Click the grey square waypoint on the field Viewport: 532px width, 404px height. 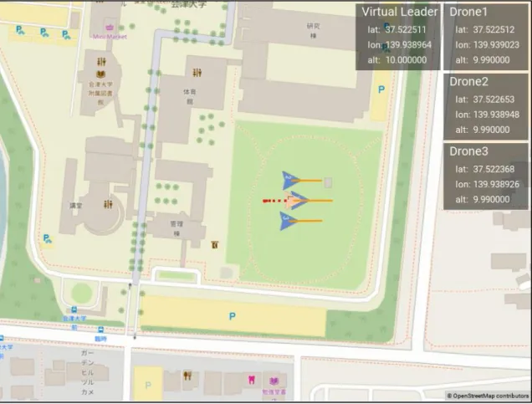328,182
